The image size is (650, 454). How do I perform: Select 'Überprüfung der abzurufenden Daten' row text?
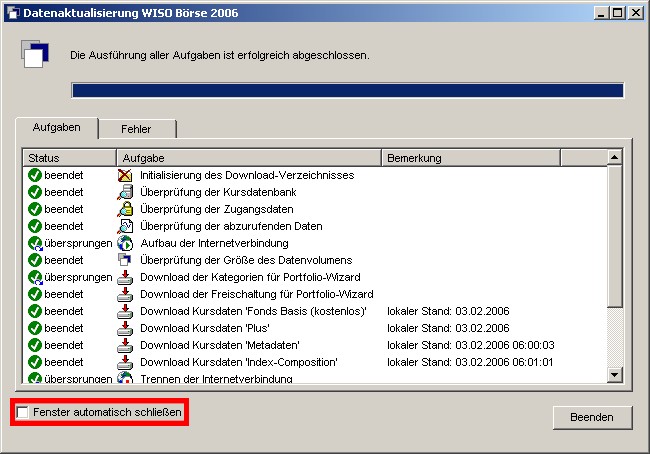coord(231,226)
